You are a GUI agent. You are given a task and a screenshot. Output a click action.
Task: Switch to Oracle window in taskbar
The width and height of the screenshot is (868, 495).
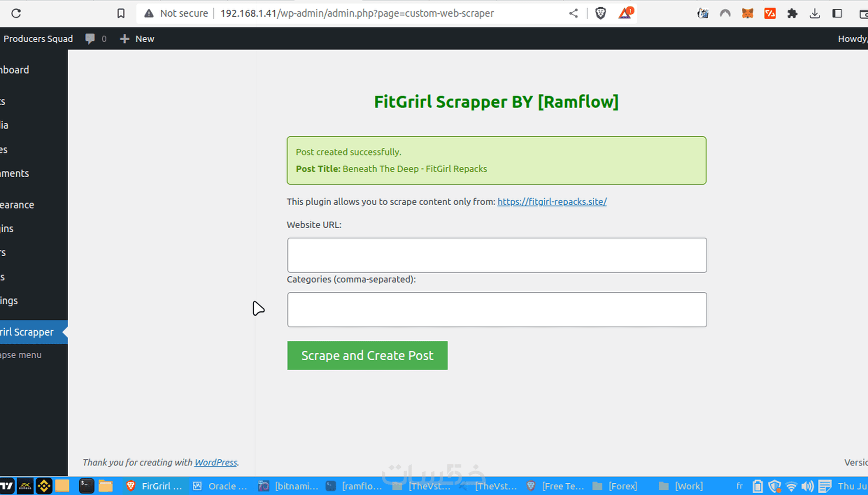(x=220, y=486)
